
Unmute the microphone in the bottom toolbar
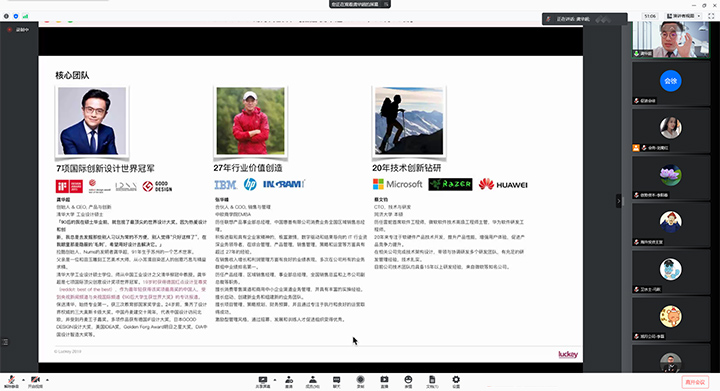(x=11, y=381)
